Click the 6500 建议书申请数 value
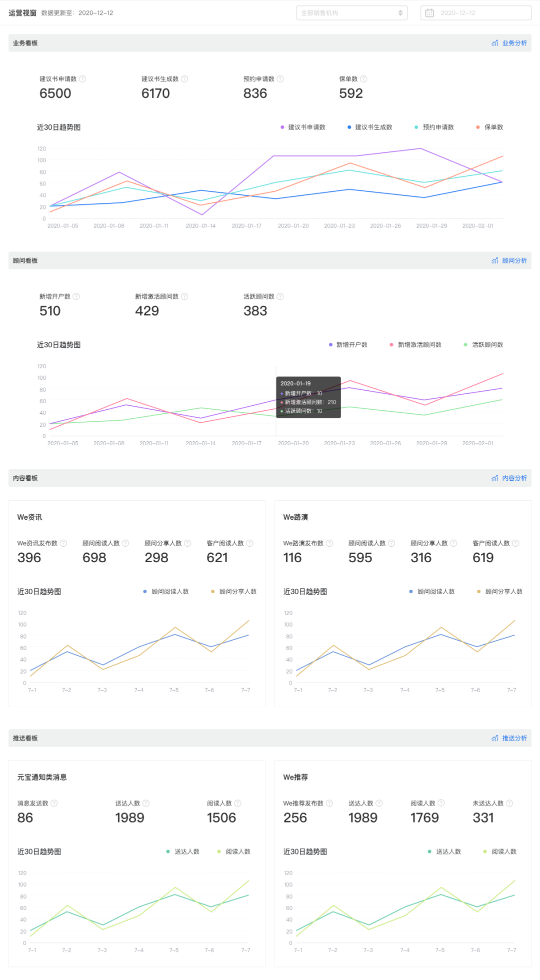 point(55,93)
